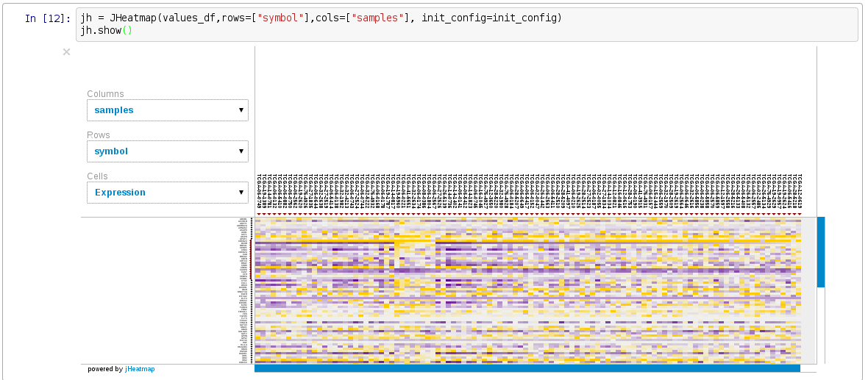The width and height of the screenshot is (868, 380).
Task: Select column header TCGA-06-0749
Action: click(259, 191)
